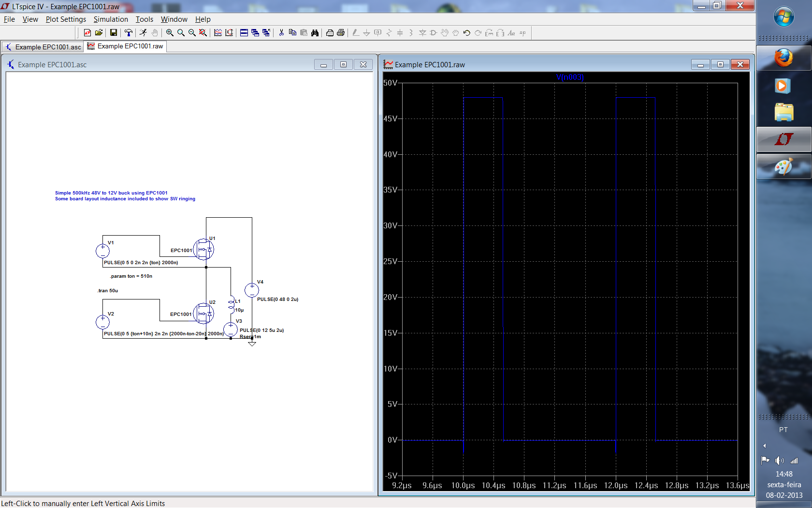The width and height of the screenshot is (812, 508).
Task: Click the Find binoculars icon
Action: (x=315, y=32)
